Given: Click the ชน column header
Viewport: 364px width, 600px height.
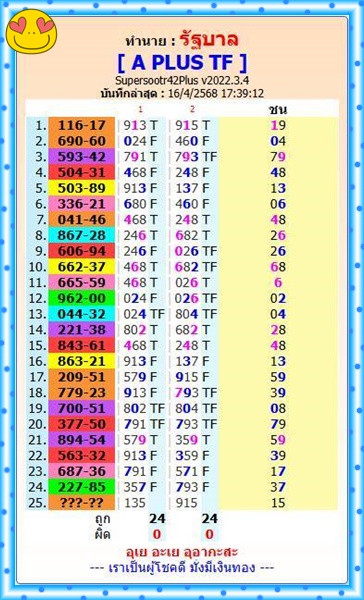Looking at the screenshot, I should point(278,110).
